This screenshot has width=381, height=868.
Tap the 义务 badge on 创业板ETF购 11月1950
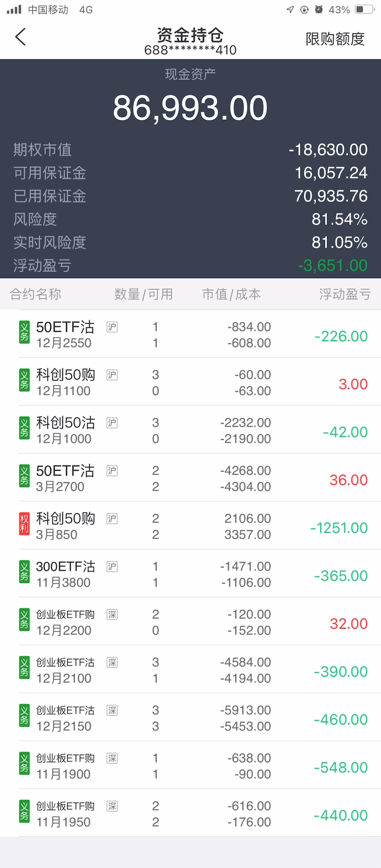24,812
